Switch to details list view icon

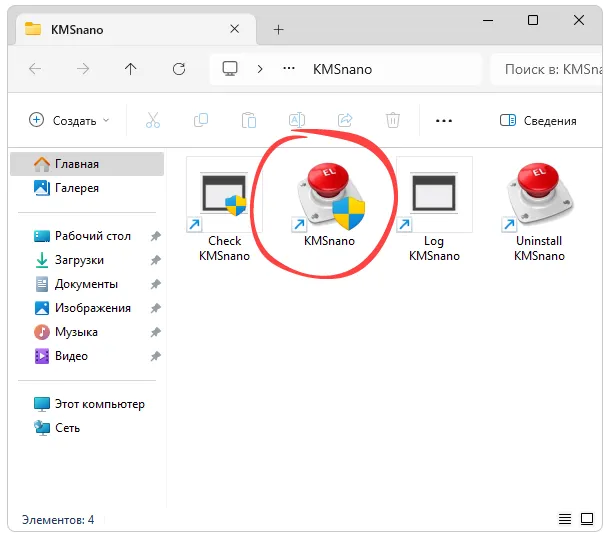565,519
